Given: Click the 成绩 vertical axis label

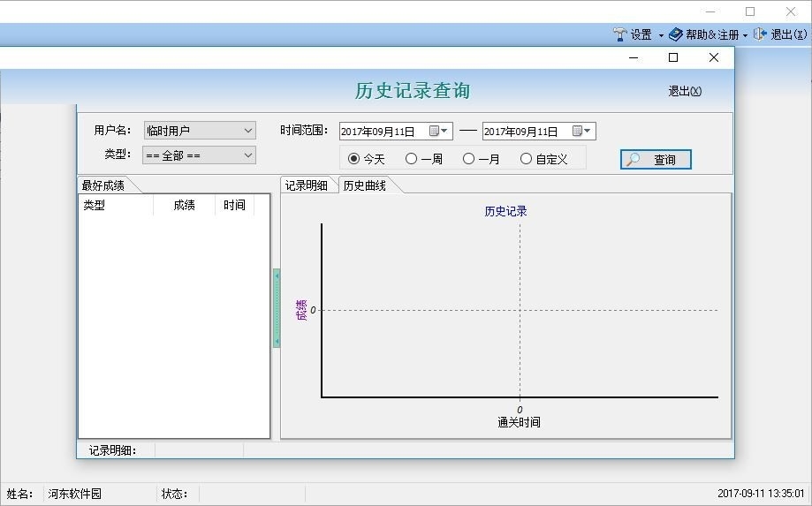Looking at the screenshot, I should pyautogui.click(x=301, y=309).
